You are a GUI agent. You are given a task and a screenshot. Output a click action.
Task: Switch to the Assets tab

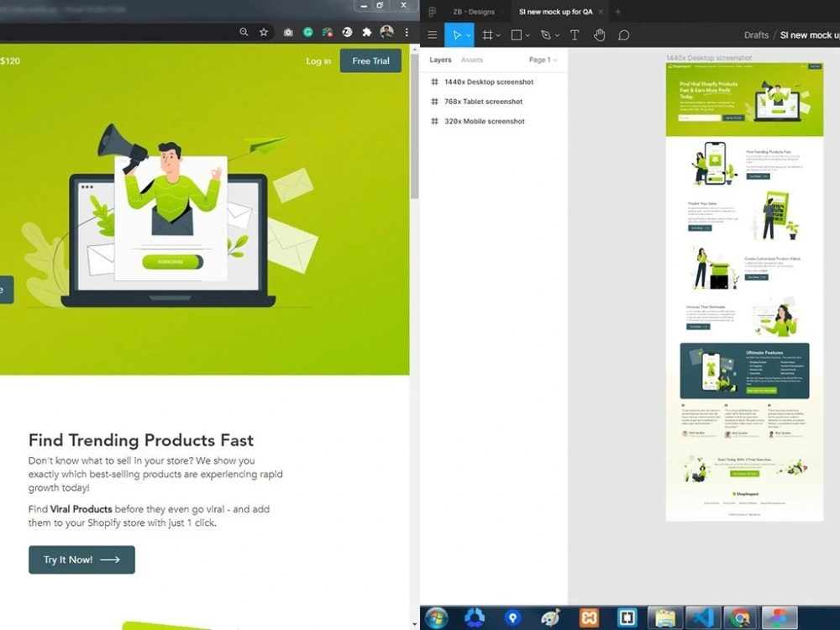pos(472,60)
